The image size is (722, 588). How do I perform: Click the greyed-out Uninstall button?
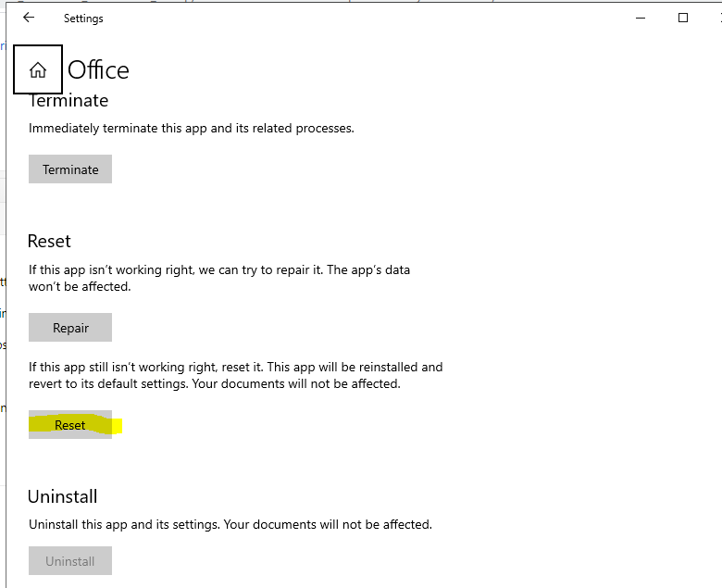[x=70, y=561]
